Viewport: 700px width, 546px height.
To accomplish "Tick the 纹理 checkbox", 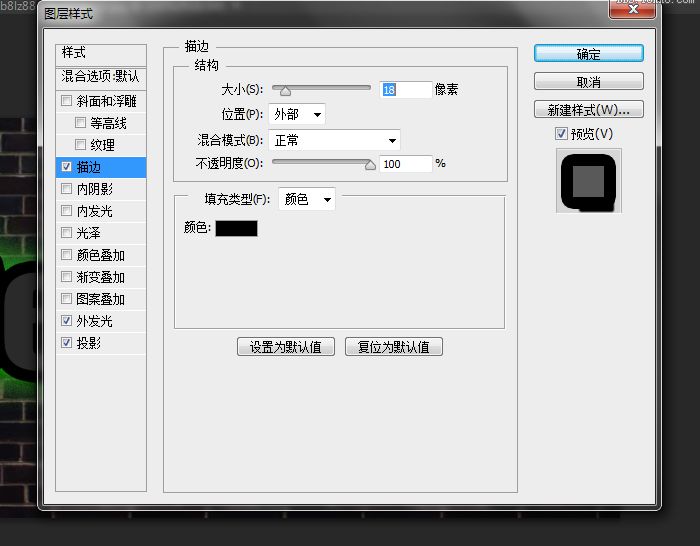I will coord(80,144).
